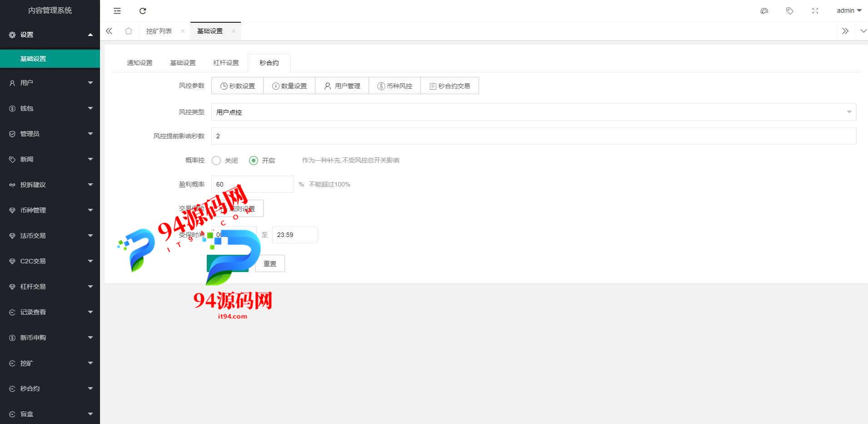Switch to 杠杆设置 tab

pyautogui.click(x=226, y=63)
